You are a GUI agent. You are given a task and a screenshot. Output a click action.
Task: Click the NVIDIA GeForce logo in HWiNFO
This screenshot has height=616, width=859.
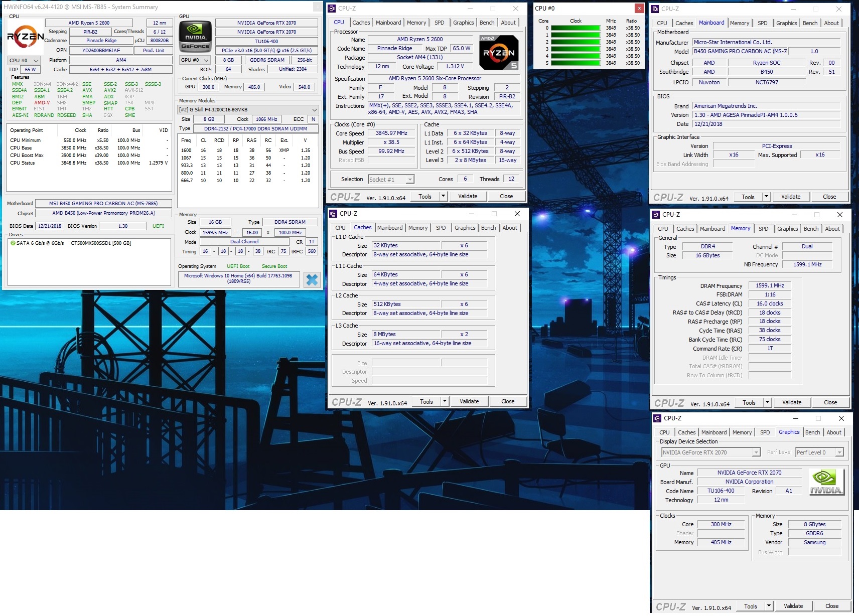(x=195, y=37)
